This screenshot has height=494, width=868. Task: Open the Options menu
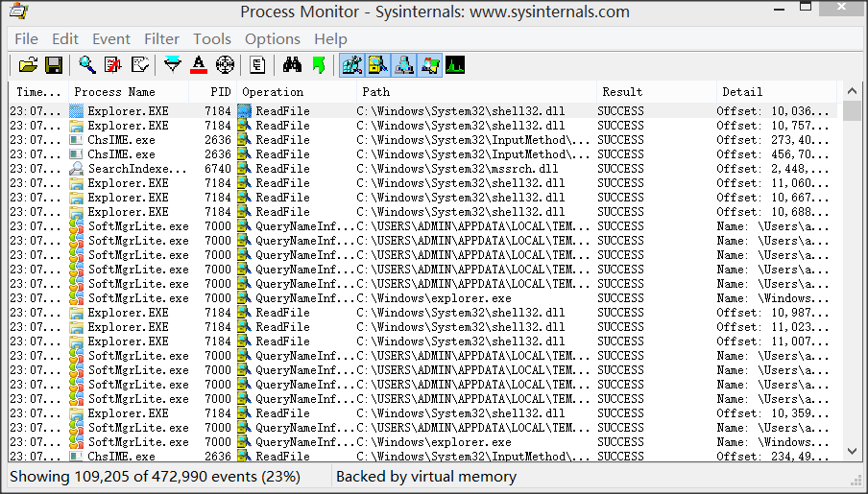pos(273,38)
